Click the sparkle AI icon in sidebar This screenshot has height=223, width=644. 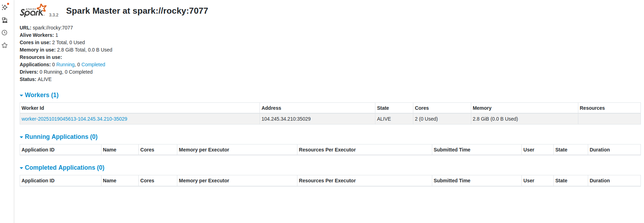(x=5, y=7)
